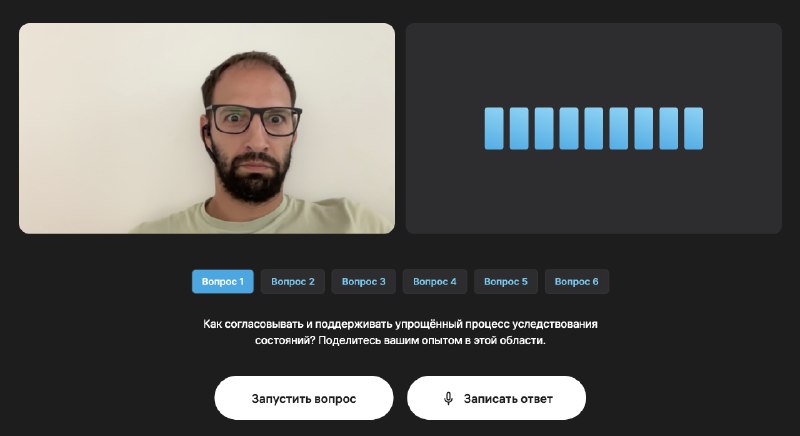
Task: Click the third blue bar of the visualizer
Action: 544,129
